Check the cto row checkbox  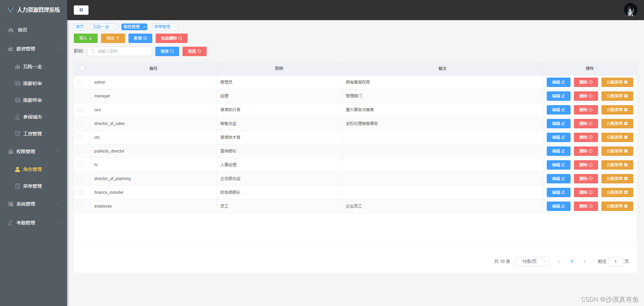[x=80, y=137]
